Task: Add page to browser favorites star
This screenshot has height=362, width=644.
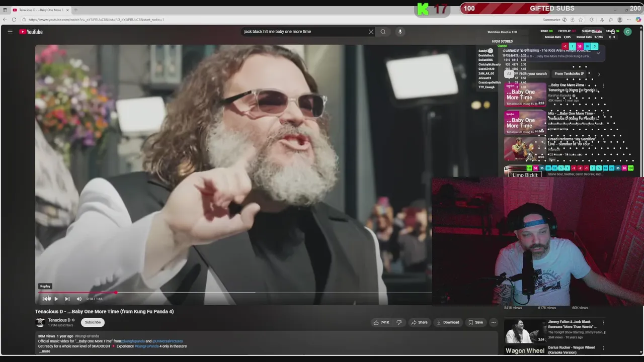Action: [x=581, y=20]
